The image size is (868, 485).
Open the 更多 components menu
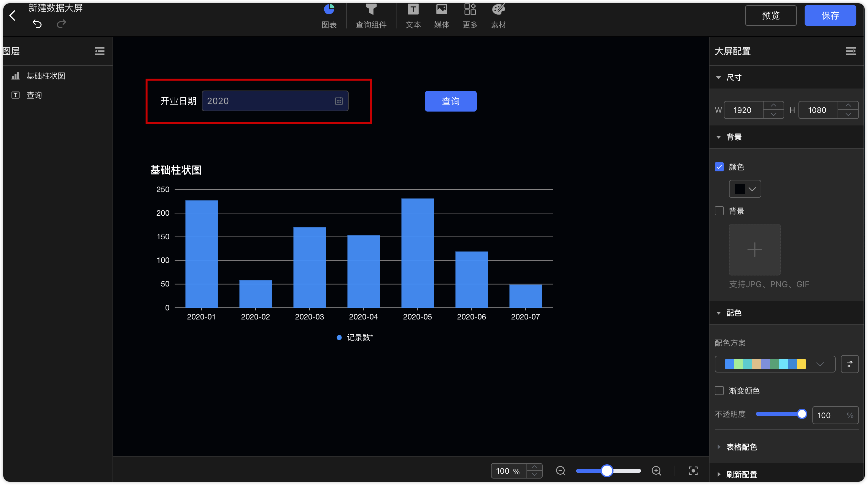[470, 16]
